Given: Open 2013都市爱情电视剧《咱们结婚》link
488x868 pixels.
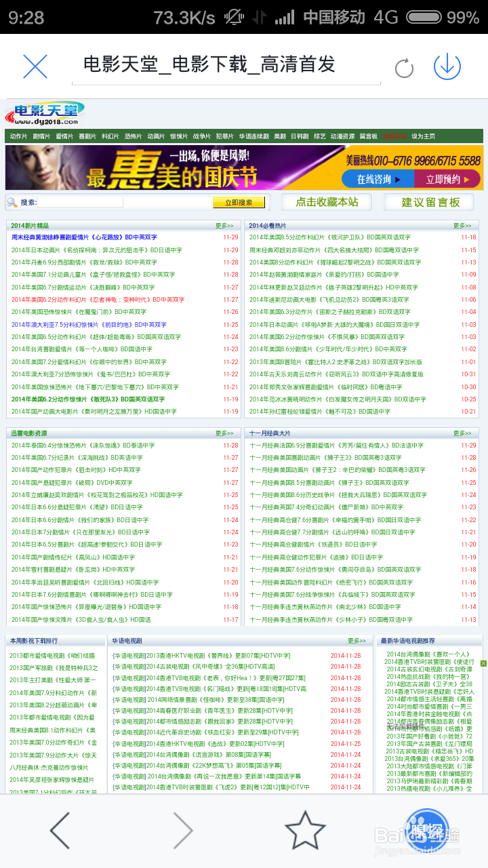Looking at the screenshot, I should (52, 656).
